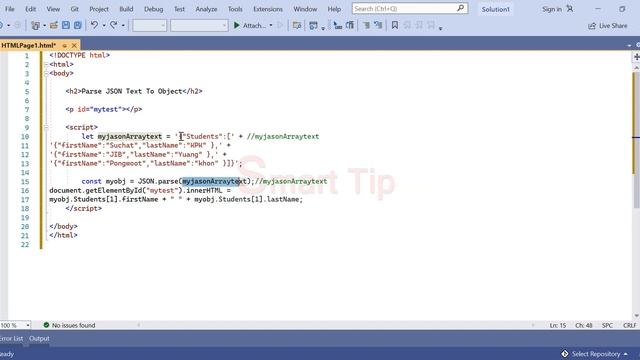640x360 pixels.
Task: Open the undo history dropdown arrow
Action: point(104,26)
